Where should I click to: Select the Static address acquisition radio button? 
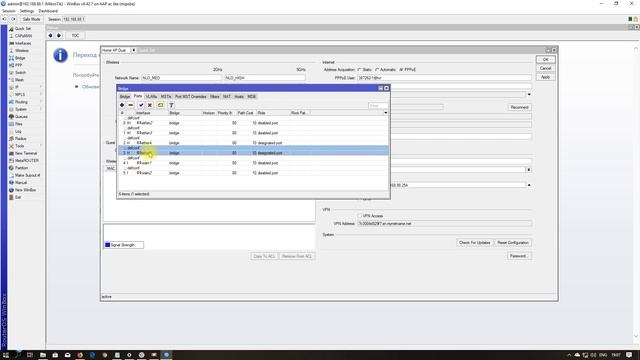[x=360, y=70]
